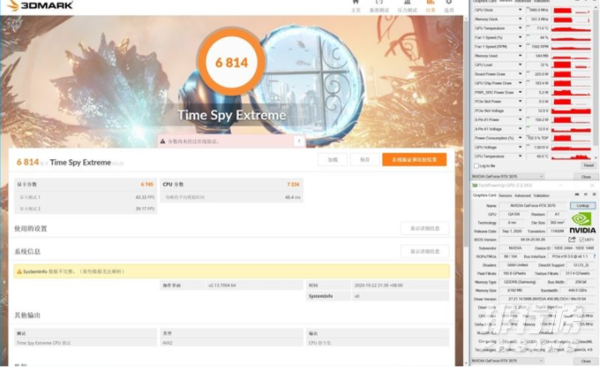Toggle the PhysX checkbox
Screen dimensions: 600x368
point(550,350)
